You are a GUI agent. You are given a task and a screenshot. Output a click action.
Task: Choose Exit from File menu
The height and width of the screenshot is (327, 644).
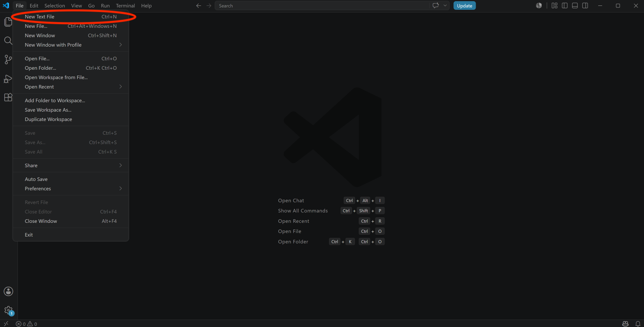pyautogui.click(x=71, y=235)
